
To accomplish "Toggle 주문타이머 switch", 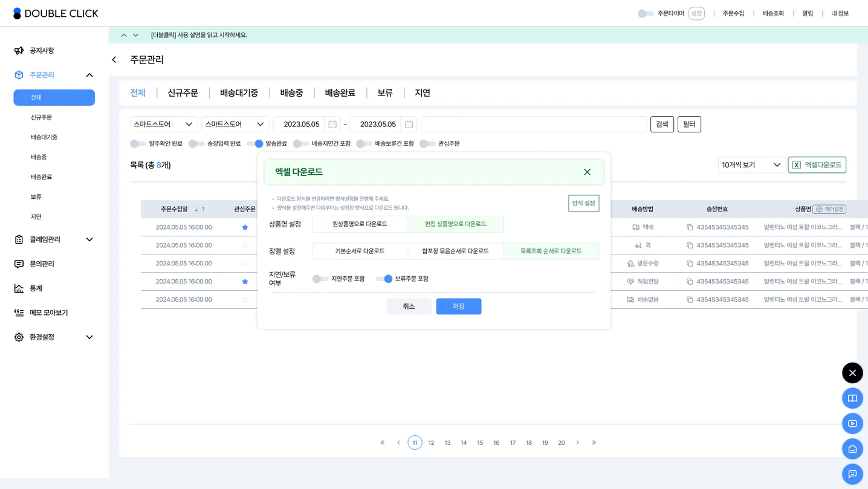I will pyautogui.click(x=646, y=13).
